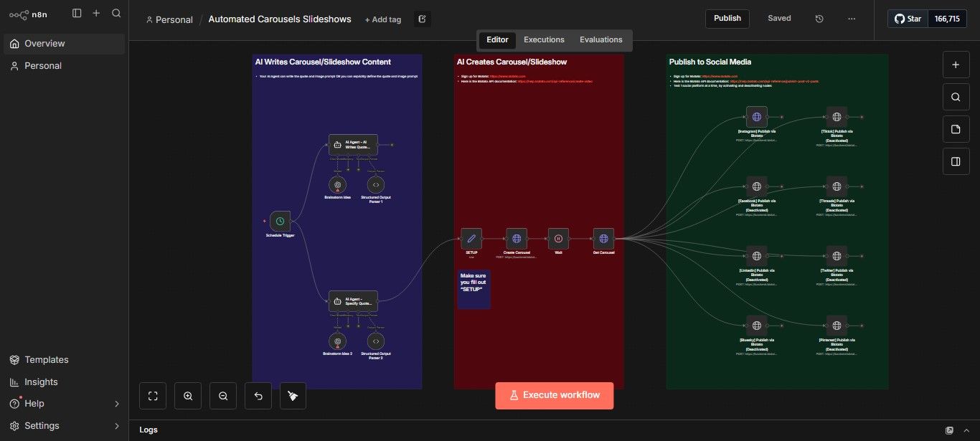Click the undo canvas button
The image size is (980, 441).
(258, 396)
